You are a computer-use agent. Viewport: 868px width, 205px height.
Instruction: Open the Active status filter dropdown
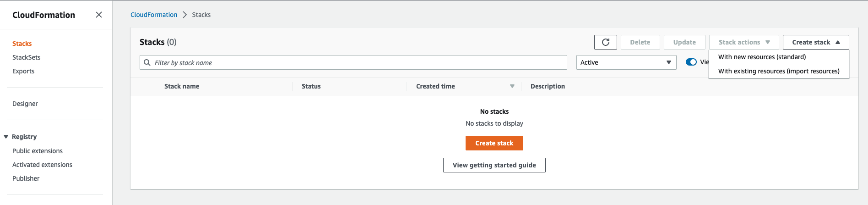(x=626, y=62)
